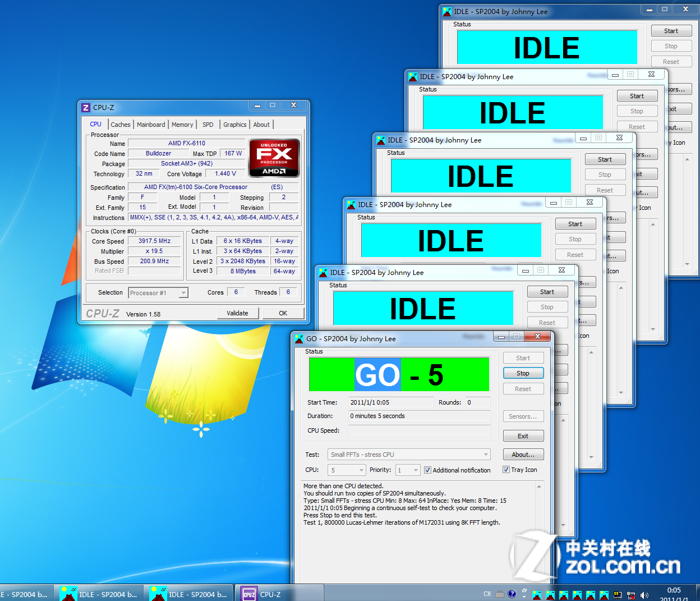Uncheck Tray Icon in the GO window
The width and height of the screenshot is (700, 601).
coord(506,470)
